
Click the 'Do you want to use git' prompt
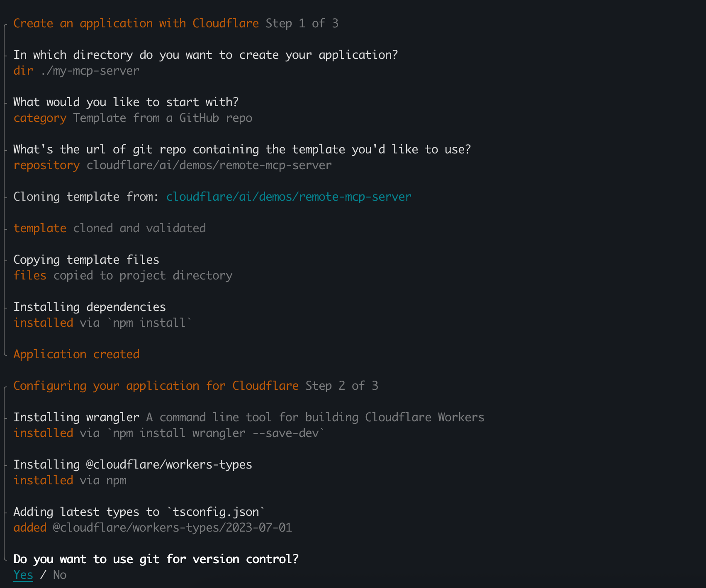point(156,559)
